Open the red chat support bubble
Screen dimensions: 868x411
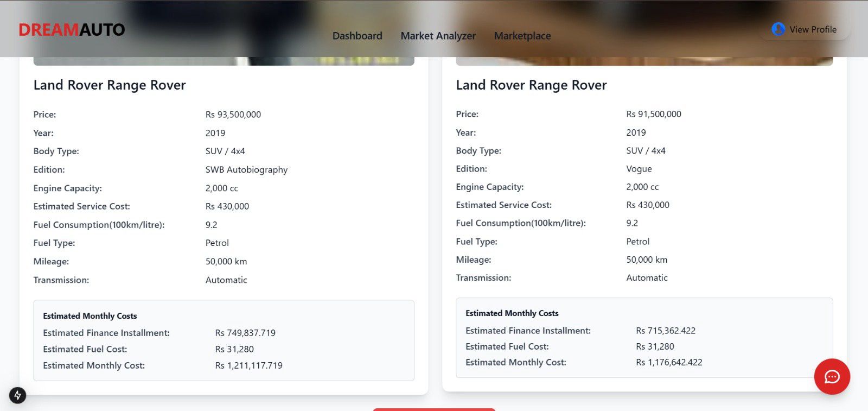tap(832, 376)
